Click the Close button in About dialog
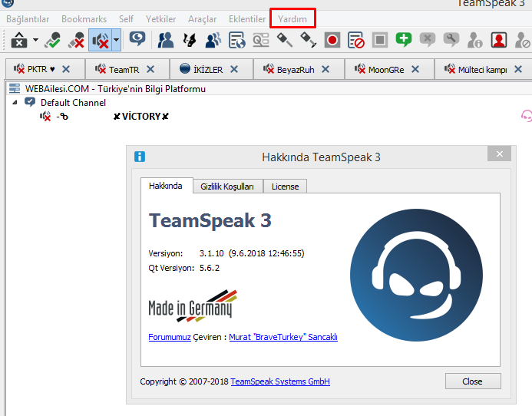The width and height of the screenshot is (532, 416). [x=473, y=381]
